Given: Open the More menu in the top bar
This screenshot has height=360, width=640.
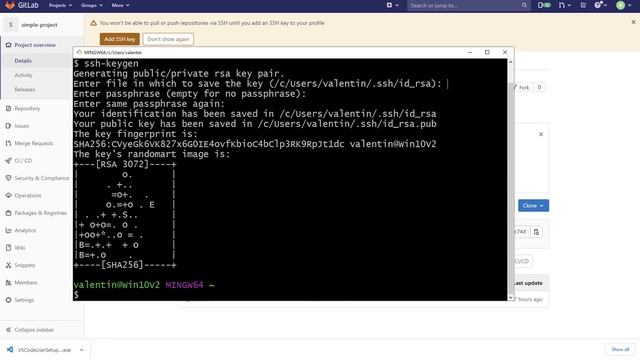Looking at the screenshot, I should pyautogui.click(x=120, y=5).
